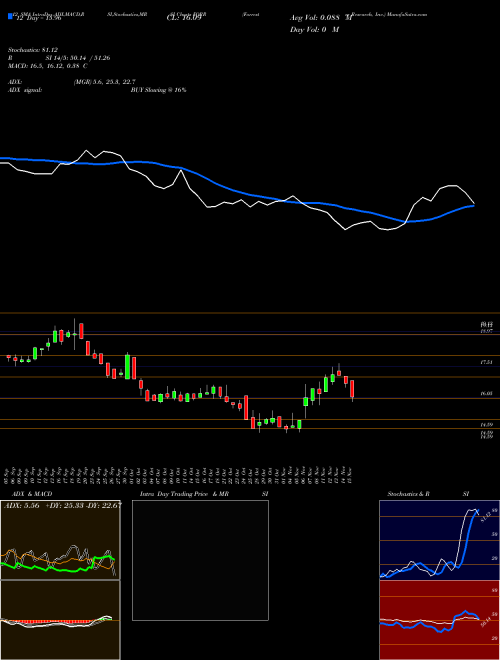Click the blue moving average line's right end
The height and width of the screenshot is (660, 500).
(473, 206)
